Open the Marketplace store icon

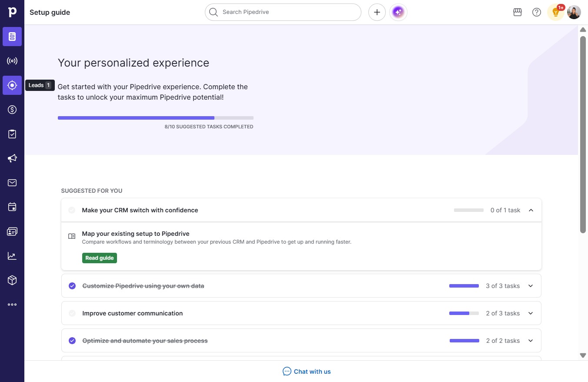tap(518, 12)
